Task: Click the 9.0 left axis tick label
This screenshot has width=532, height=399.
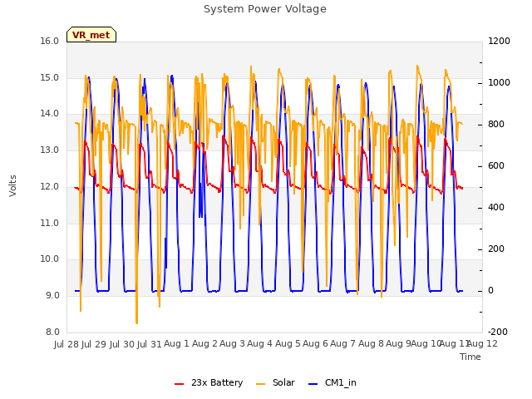Action: point(52,296)
